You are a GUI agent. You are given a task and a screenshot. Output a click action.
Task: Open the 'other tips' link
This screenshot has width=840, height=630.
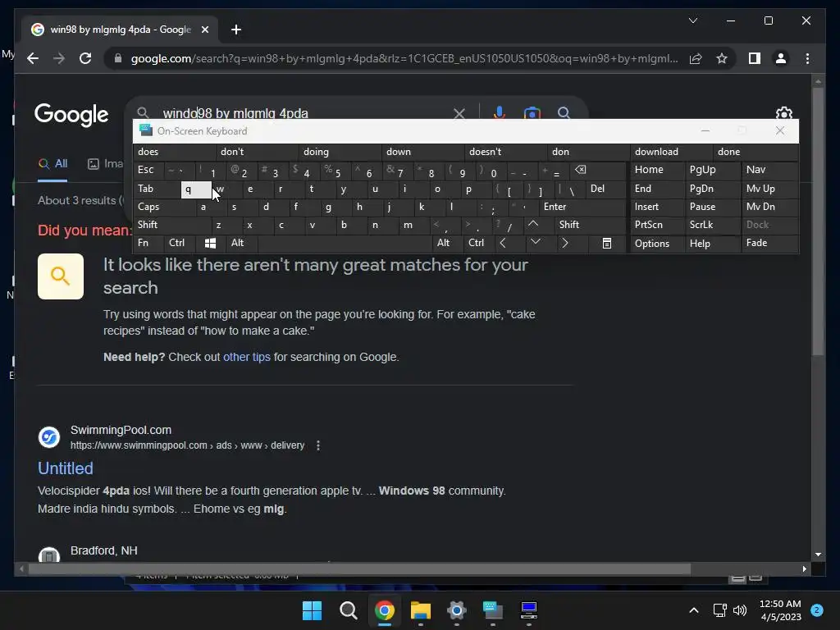coord(246,357)
